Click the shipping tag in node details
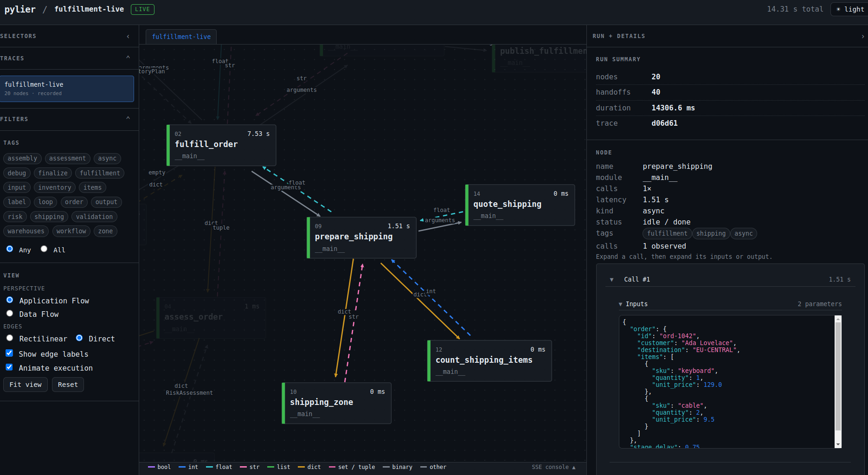The image size is (868, 475). tap(711, 234)
